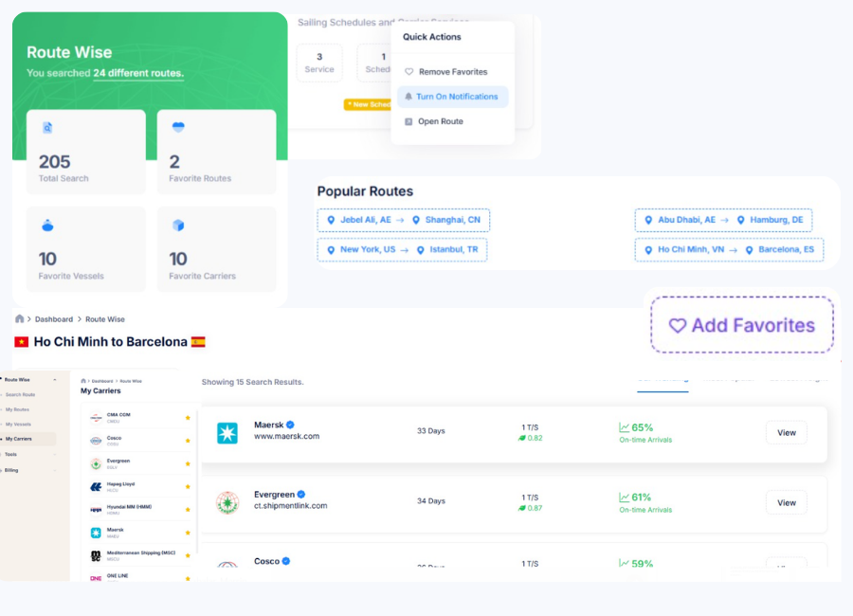Image resolution: width=853 pixels, height=616 pixels.
Task: Collapse the Route Wise sidebar section
Action: [x=55, y=379]
